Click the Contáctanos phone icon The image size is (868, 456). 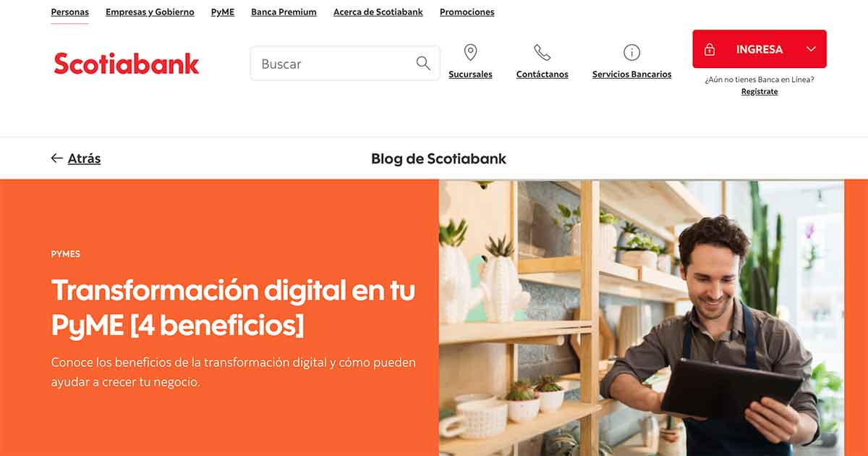pos(542,53)
